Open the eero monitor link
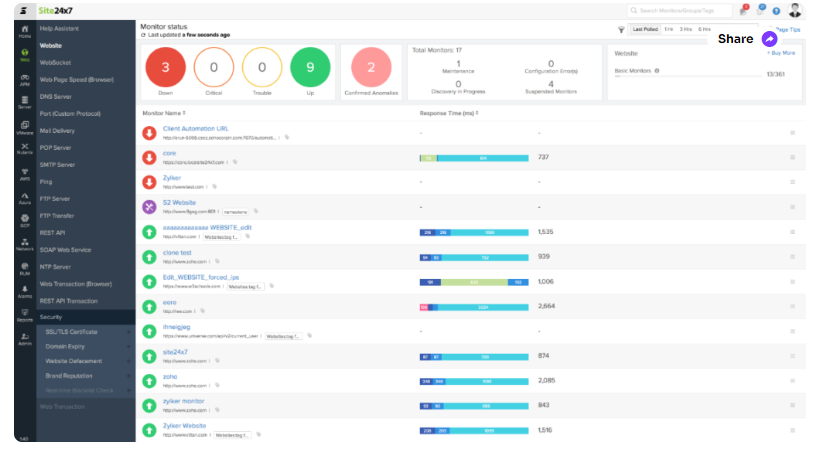Image resolution: width=840 pixels, height=456 pixels. (169, 302)
